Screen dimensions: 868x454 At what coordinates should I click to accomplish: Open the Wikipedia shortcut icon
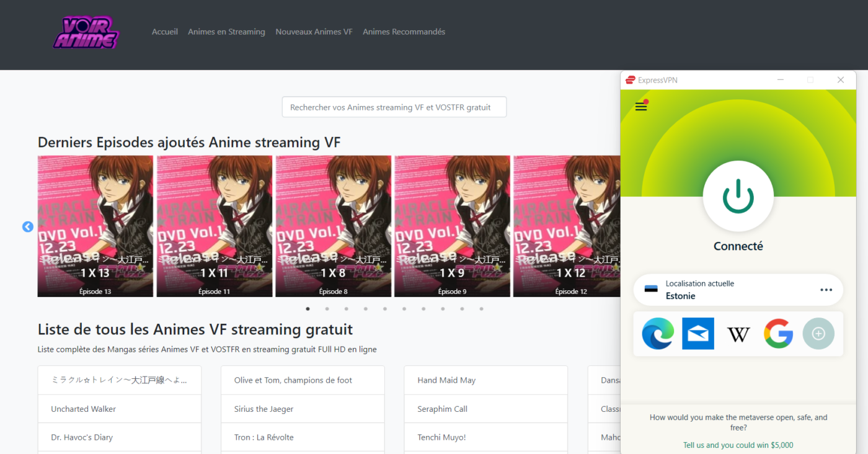(738, 334)
